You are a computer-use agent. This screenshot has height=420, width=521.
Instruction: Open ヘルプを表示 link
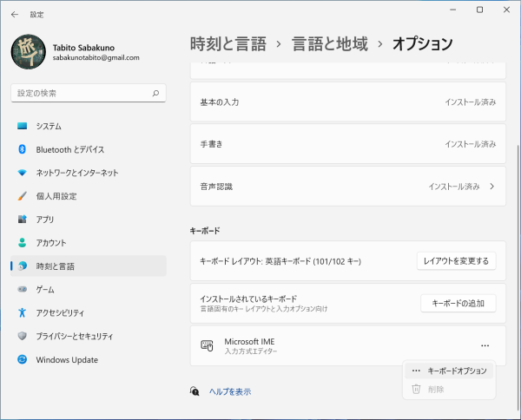[230, 391]
